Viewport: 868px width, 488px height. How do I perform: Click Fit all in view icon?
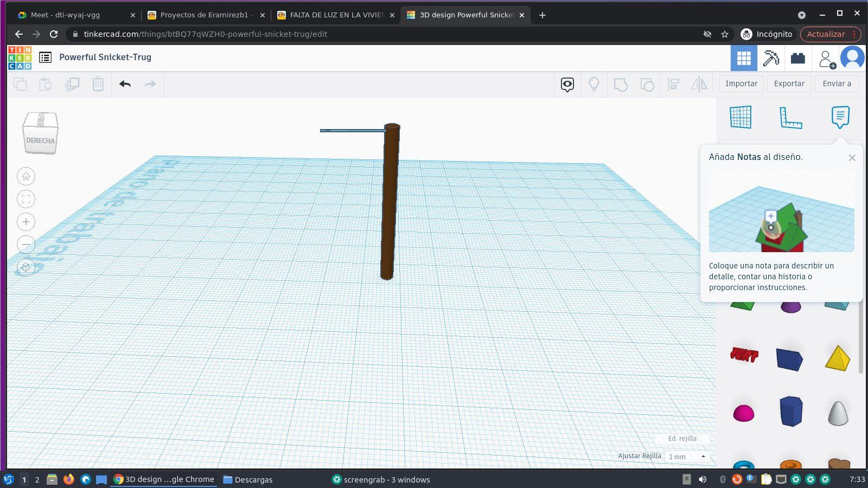26,199
